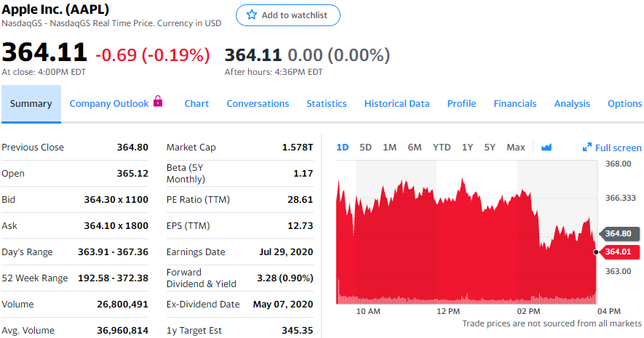Open the Summary tab
The height and width of the screenshot is (338, 644).
pos(31,104)
